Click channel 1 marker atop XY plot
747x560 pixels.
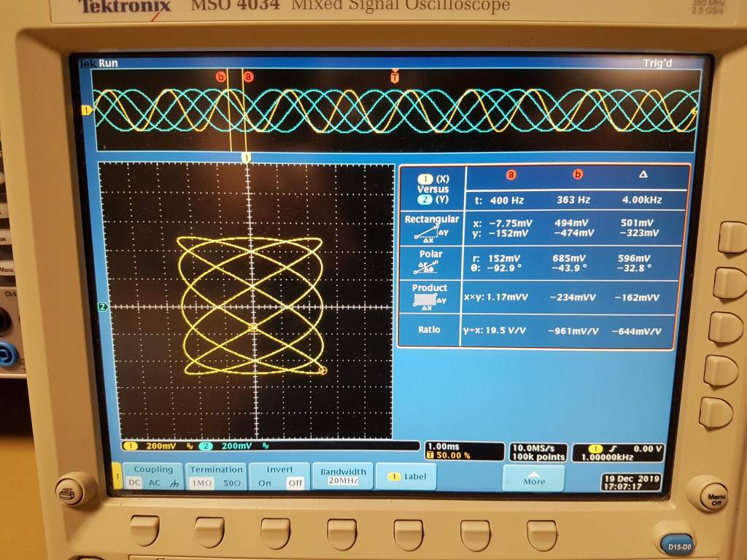[247, 157]
